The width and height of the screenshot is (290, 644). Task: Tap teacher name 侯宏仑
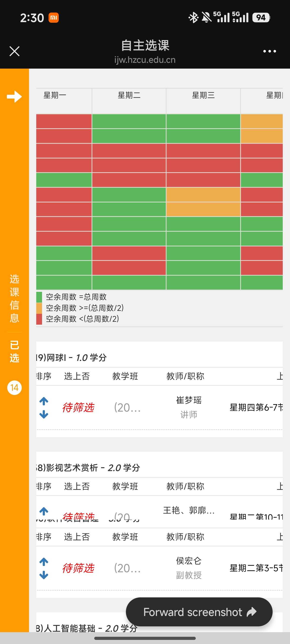tap(189, 561)
